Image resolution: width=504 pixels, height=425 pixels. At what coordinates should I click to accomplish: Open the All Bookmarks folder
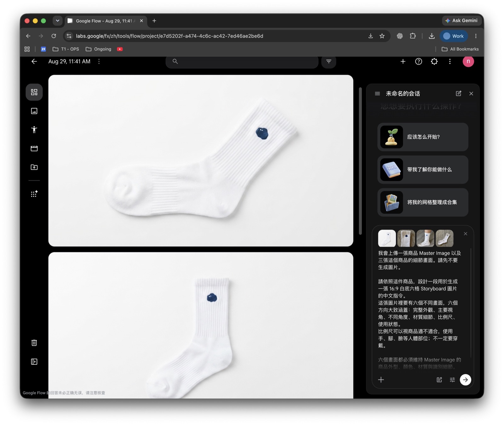[x=460, y=49]
